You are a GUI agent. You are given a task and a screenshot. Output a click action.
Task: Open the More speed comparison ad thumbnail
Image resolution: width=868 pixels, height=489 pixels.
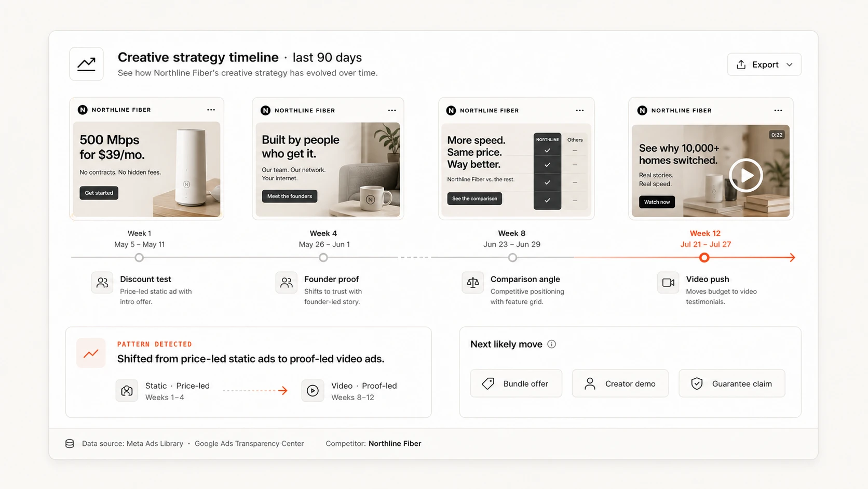[517, 170]
